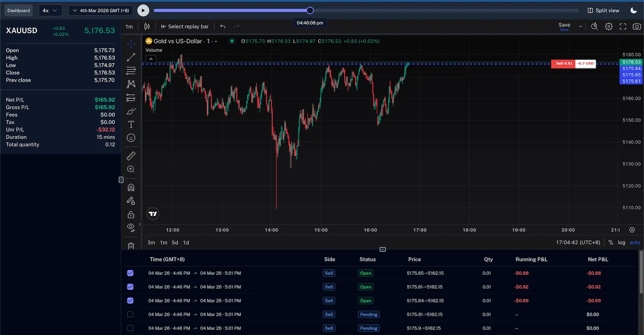Select the brush drawing tool

131,111
